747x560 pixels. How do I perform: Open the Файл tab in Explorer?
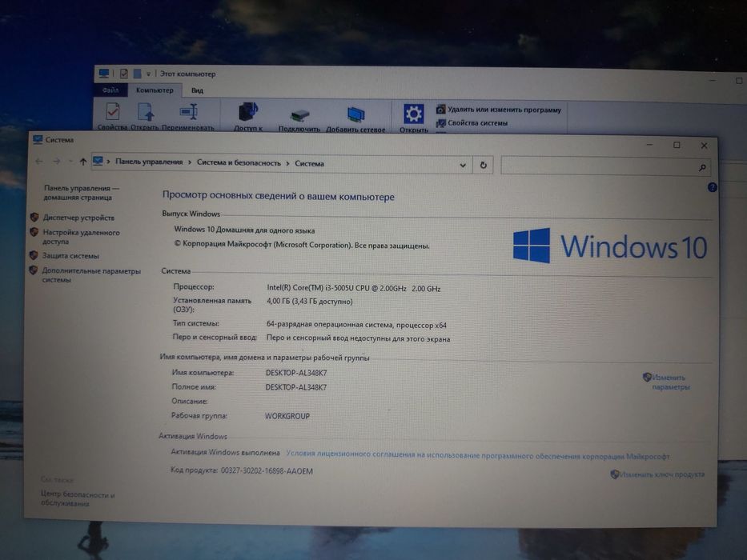(x=110, y=90)
